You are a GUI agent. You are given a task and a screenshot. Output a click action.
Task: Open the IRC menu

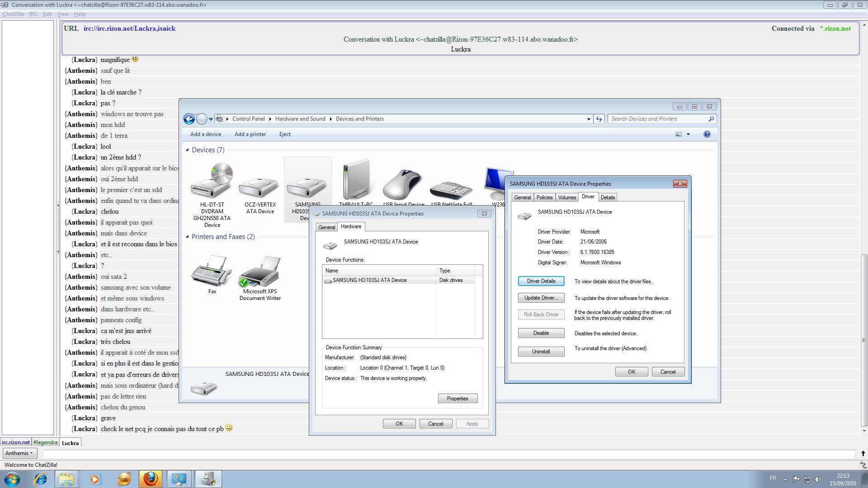tap(33, 14)
